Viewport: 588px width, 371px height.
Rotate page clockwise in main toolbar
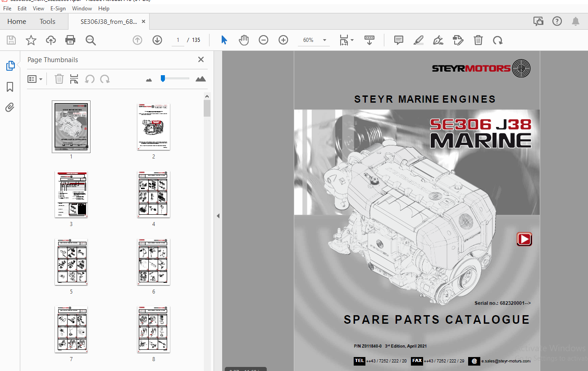coord(497,41)
